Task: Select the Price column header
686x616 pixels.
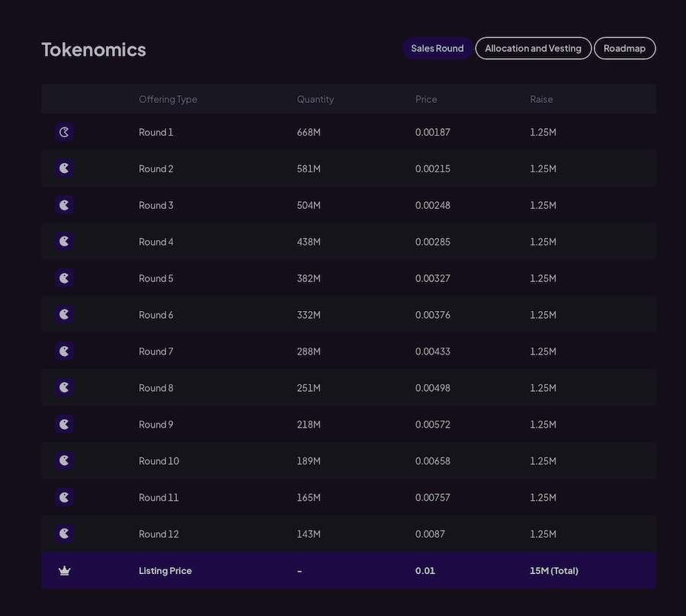Action: point(426,99)
